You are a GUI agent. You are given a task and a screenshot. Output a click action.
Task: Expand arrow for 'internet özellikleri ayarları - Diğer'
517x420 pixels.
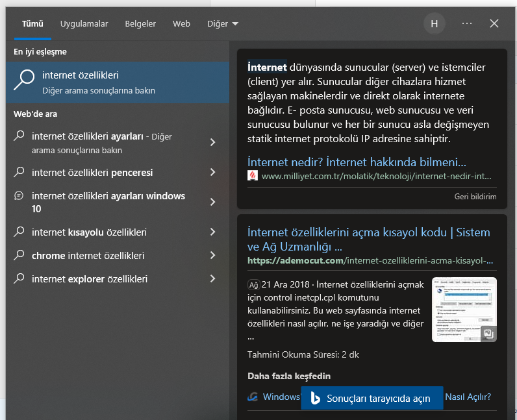click(212, 142)
